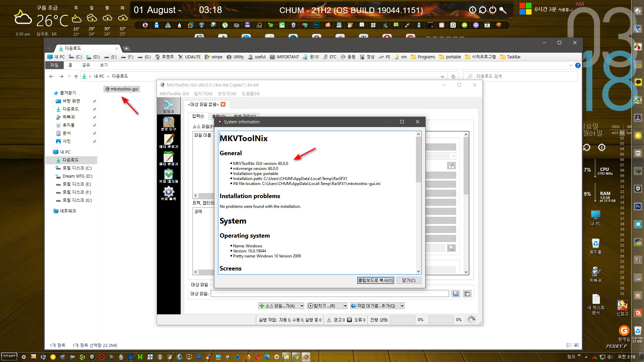Click the warnings (경고 0) status icon
The height and width of the screenshot is (362, 644).
(x=329, y=320)
